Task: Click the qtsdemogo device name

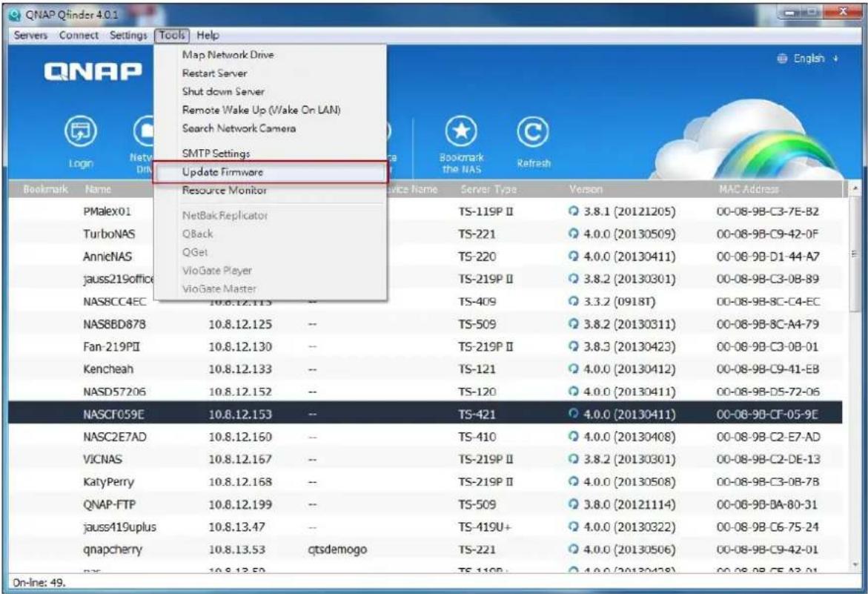Action: pos(337,550)
